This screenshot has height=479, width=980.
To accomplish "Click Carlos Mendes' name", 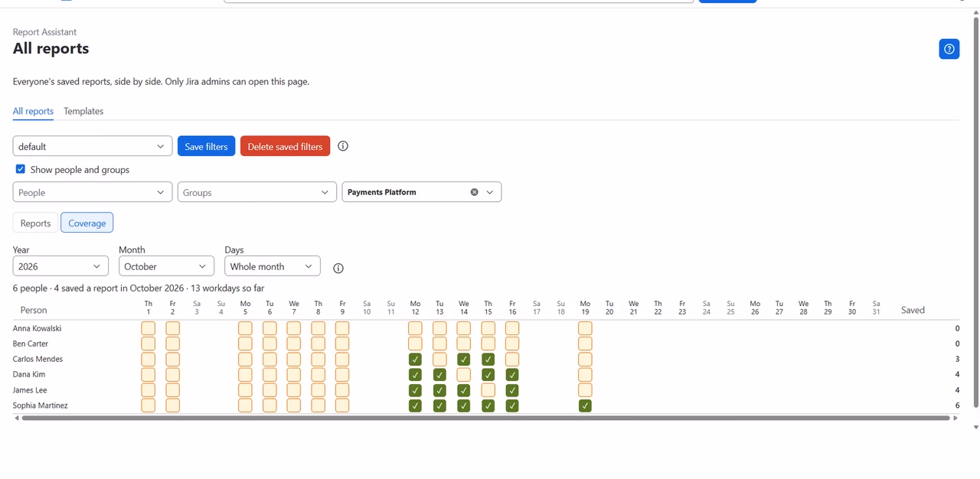I will pyautogui.click(x=38, y=359).
